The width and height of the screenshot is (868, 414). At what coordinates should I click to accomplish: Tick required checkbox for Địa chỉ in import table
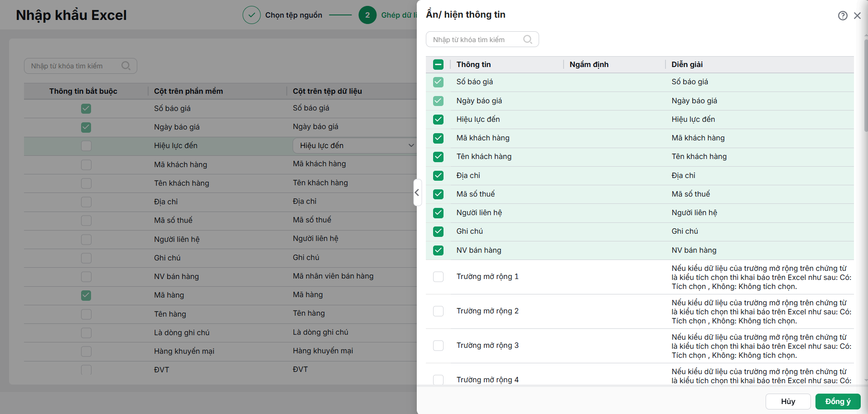click(86, 202)
